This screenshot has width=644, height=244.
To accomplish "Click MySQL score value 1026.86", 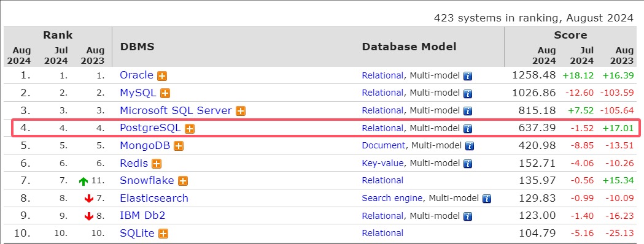I will click(x=534, y=93).
